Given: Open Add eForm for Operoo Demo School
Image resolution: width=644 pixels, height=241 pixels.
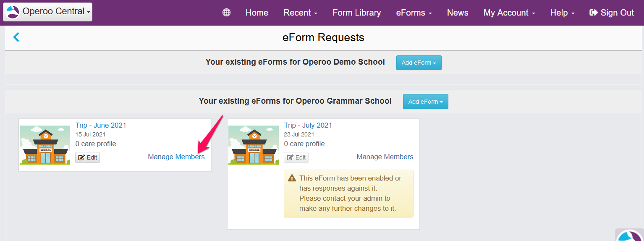Looking at the screenshot, I should pyautogui.click(x=419, y=63).
